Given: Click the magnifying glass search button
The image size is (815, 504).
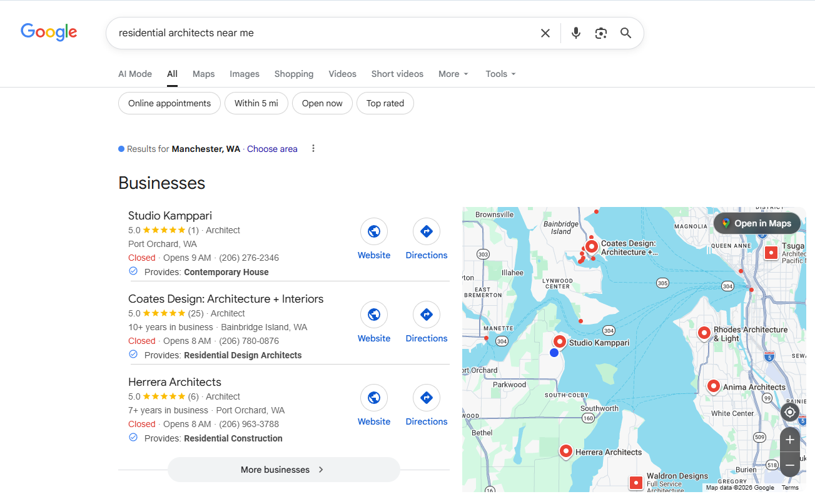Looking at the screenshot, I should point(625,33).
